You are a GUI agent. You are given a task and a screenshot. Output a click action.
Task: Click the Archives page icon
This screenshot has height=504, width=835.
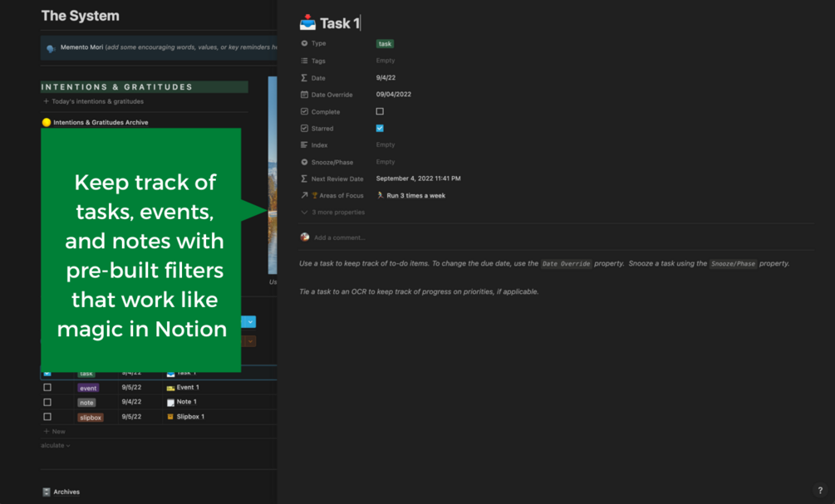[x=47, y=492]
